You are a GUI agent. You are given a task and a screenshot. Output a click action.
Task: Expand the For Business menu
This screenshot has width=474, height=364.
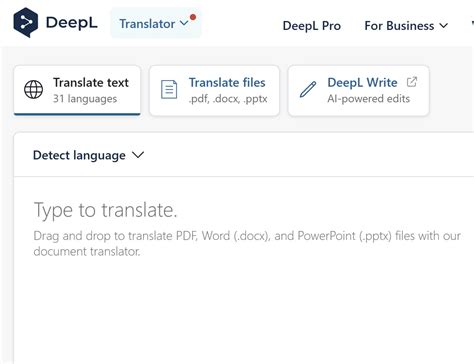click(406, 26)
